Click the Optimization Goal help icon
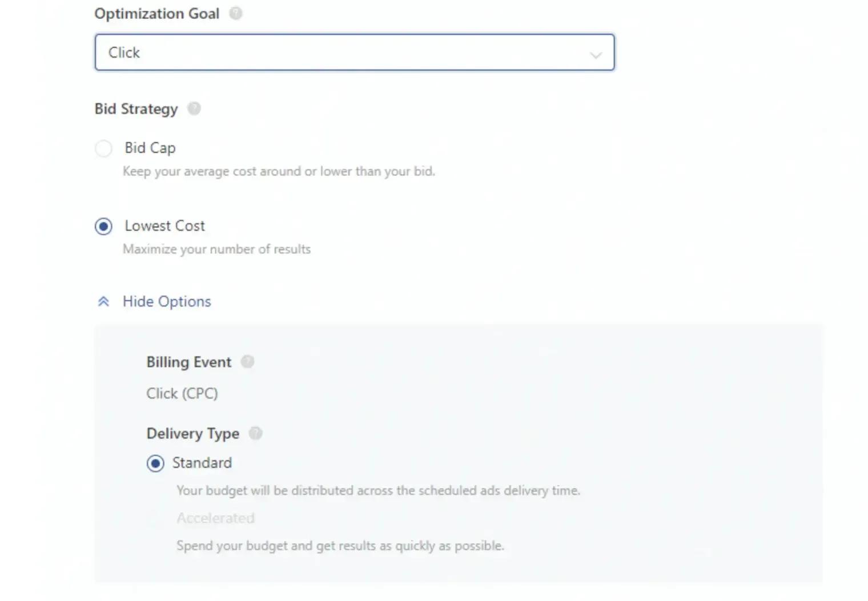 click(x=236, y=13)
